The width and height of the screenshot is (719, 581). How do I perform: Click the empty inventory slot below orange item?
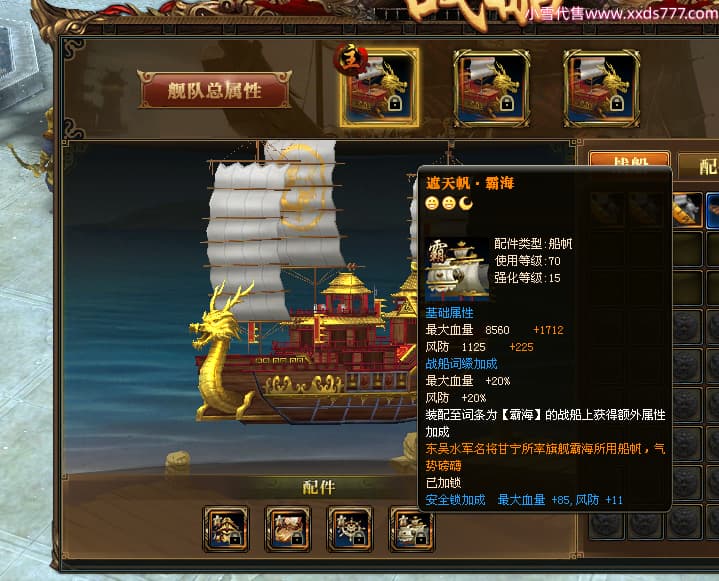[687, 249]
